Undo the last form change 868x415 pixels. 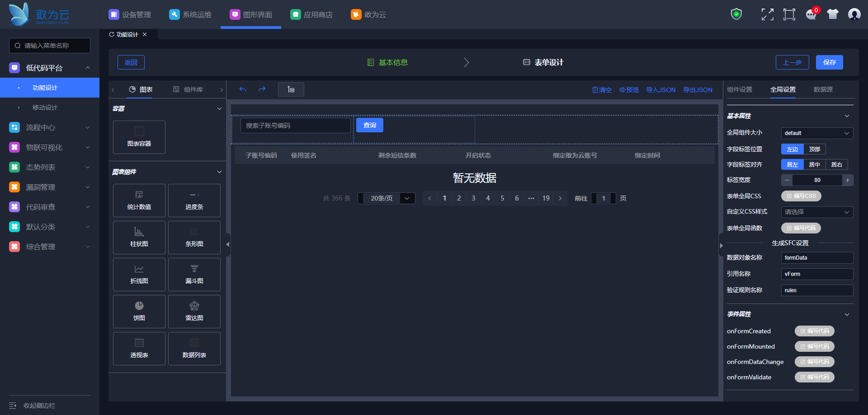pos(243,89)
